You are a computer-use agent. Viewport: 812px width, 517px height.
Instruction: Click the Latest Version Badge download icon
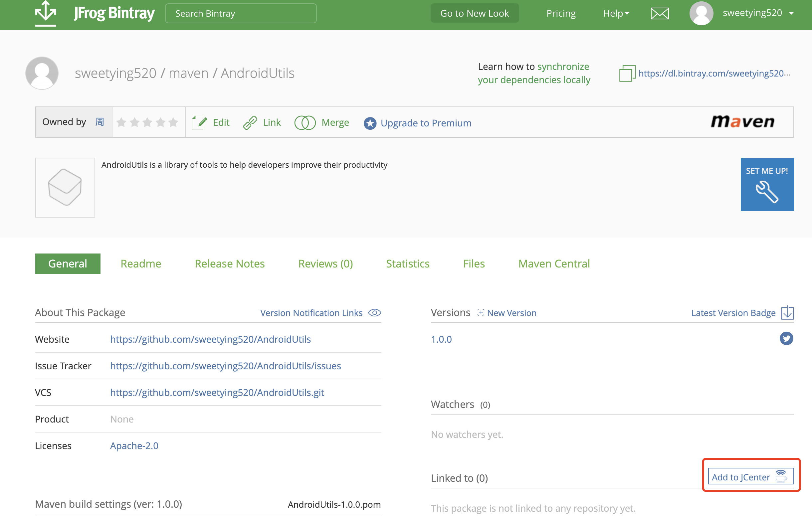(787, 312)
